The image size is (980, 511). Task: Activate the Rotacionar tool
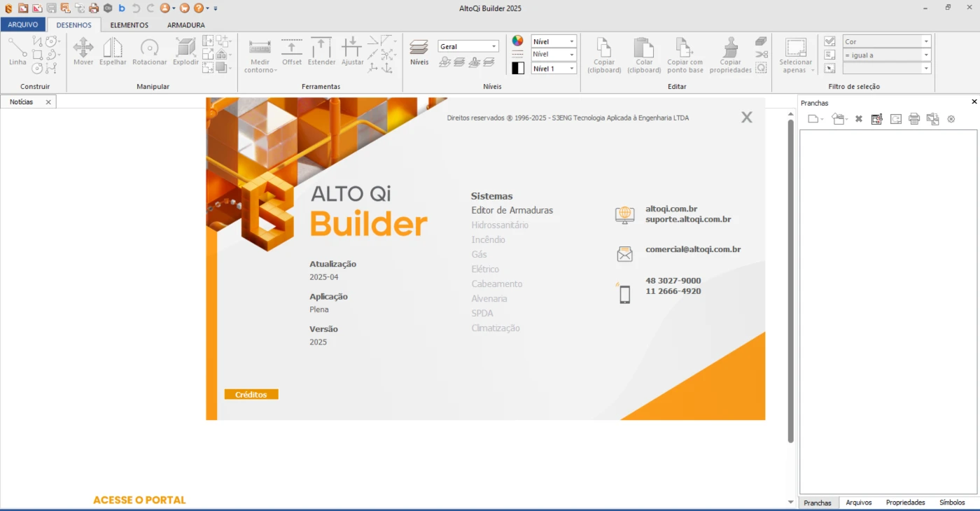pos(150,52)
